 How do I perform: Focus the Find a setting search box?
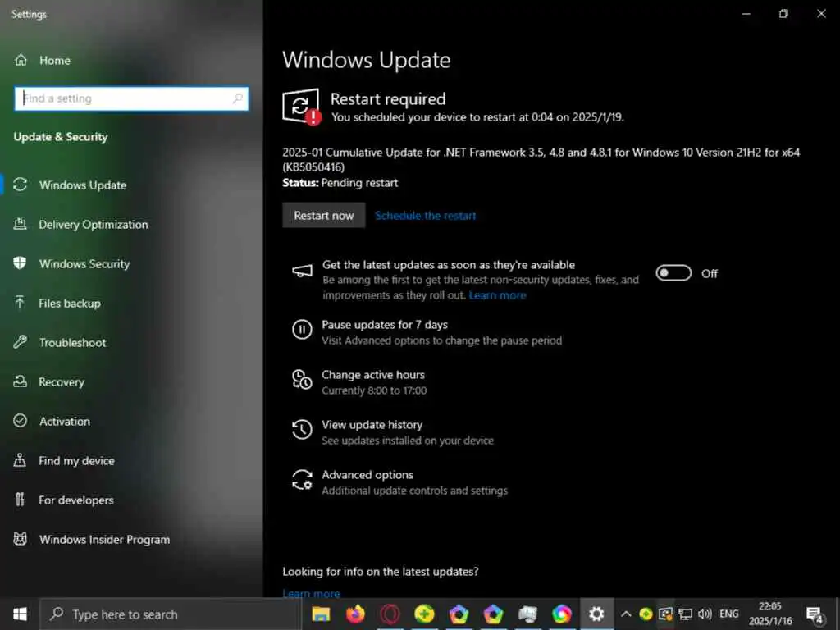[x=131, y=98]
